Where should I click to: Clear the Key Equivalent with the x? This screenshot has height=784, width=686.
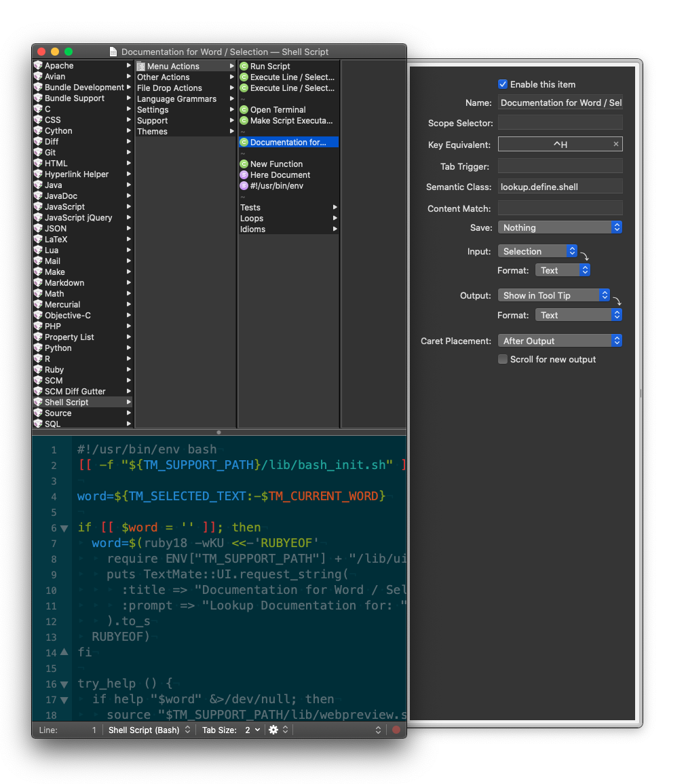click(x=616, y=144)
